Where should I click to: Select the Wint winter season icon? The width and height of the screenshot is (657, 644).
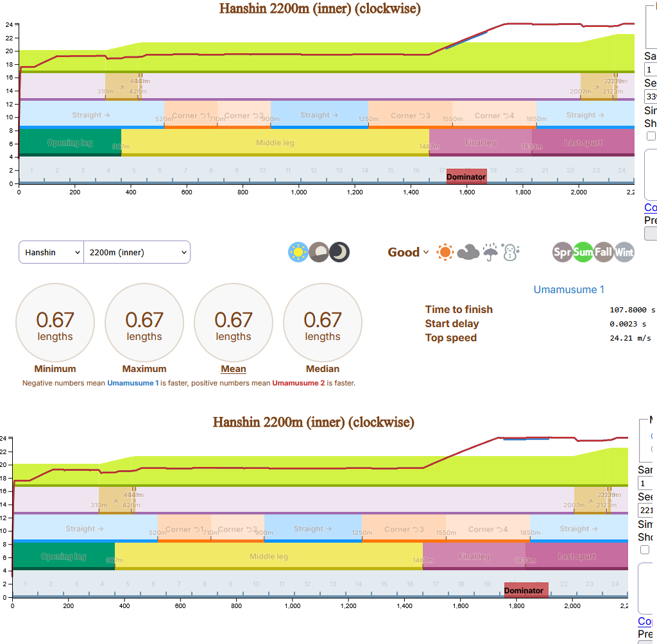(x=624, y=252)
